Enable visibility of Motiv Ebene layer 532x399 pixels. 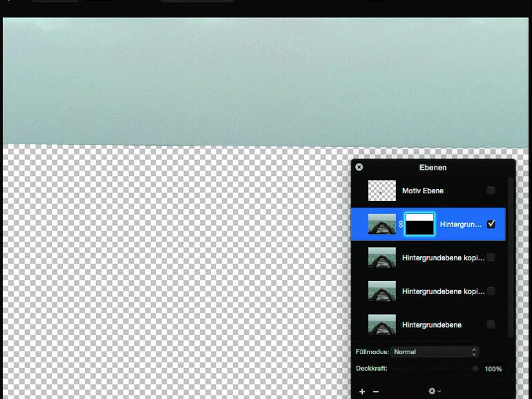point(491,191)
